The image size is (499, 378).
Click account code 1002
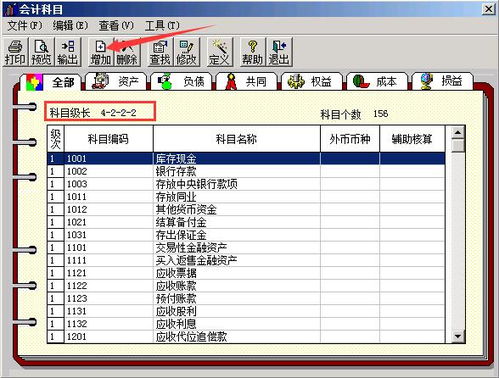[77, 171]
